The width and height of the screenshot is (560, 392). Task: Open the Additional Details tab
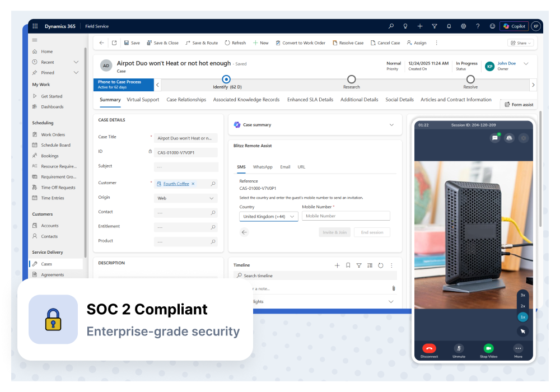pyautogui.click(x=359, y=100)
